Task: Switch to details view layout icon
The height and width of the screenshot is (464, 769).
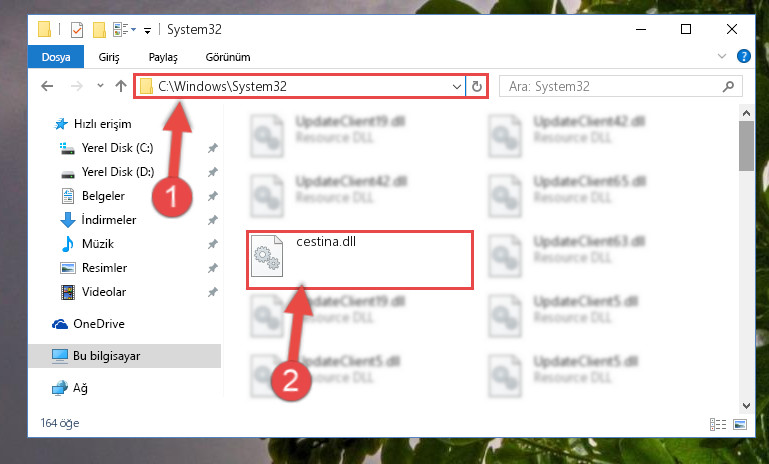Action: (718, 424)
